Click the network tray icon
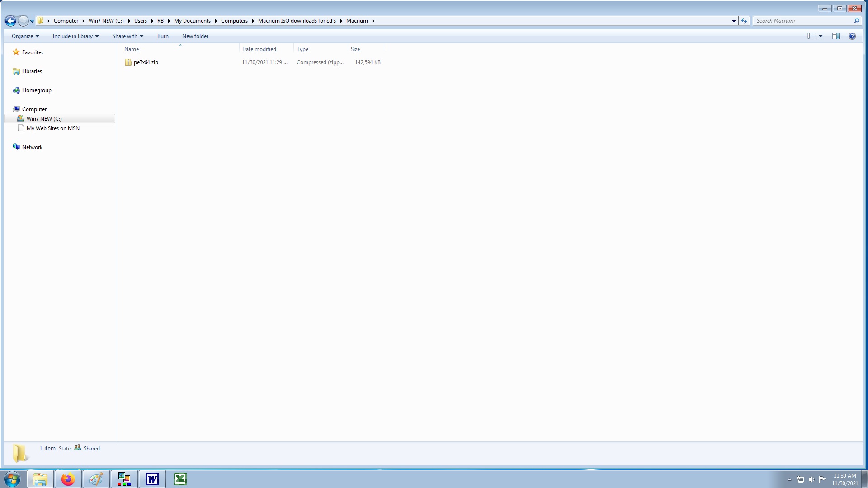The image size is (868, 488). point(800,479)
